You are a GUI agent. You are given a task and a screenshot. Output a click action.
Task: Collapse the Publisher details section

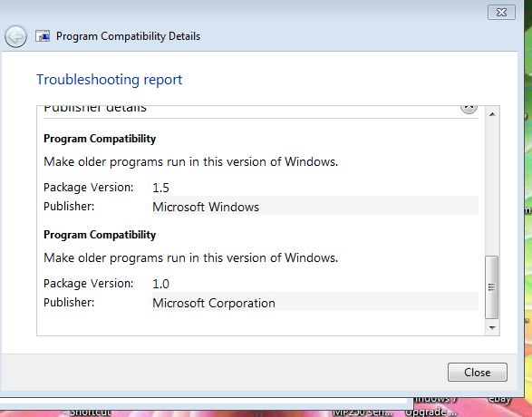click(469, 108)
